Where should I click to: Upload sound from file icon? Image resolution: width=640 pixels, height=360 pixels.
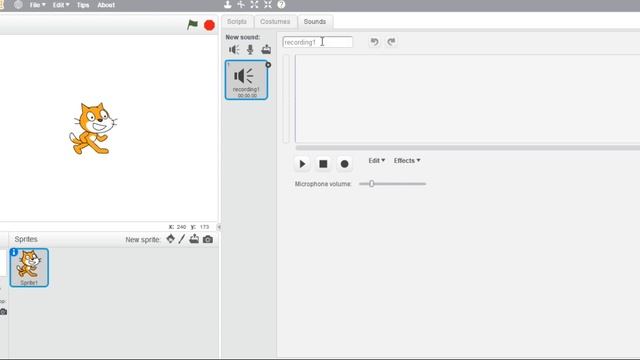[266, 50]
